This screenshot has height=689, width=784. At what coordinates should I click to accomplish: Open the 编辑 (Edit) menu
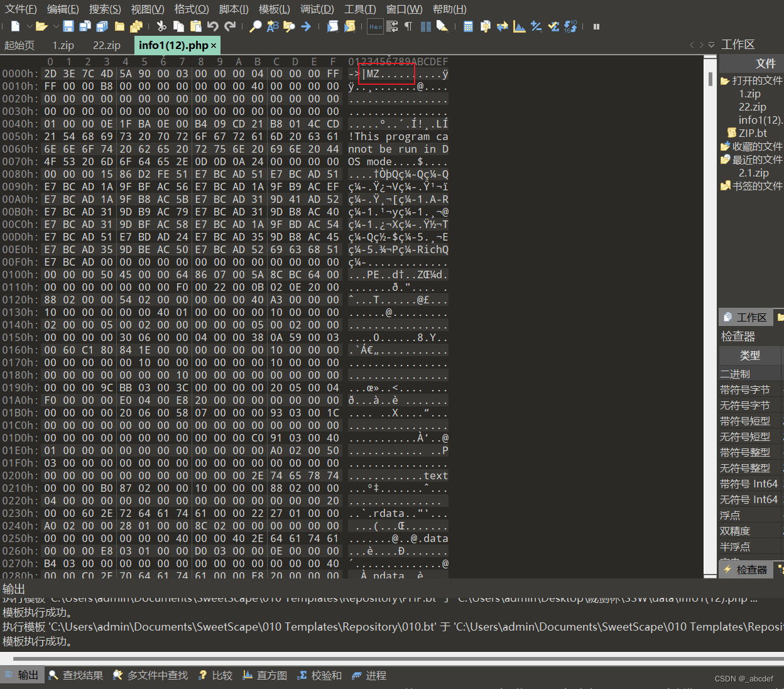coord(63,9)
